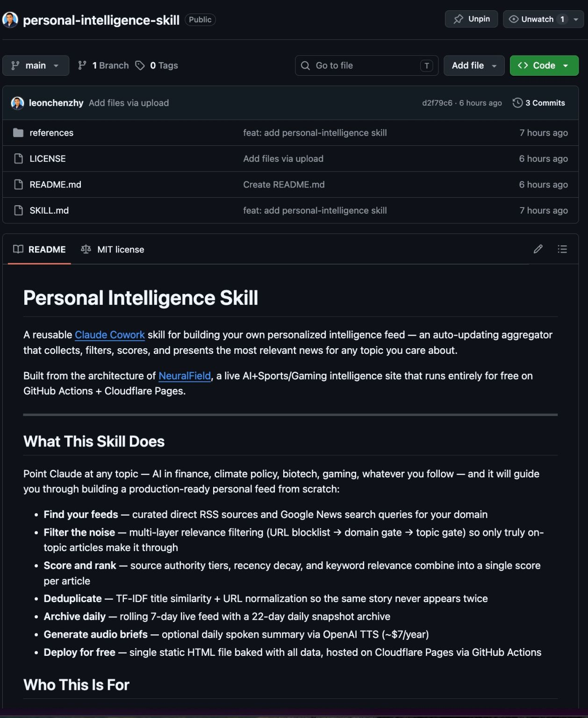Screen dimensions: 588x718
Task: Click the leonchenzhy avatar thumbnail
Action: (17, 103)
